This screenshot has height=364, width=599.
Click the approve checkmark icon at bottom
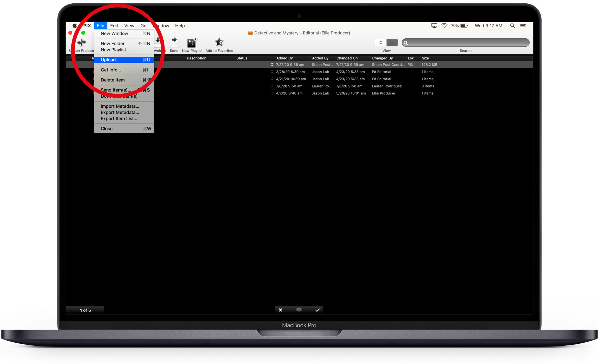click(x=317, y=310)
